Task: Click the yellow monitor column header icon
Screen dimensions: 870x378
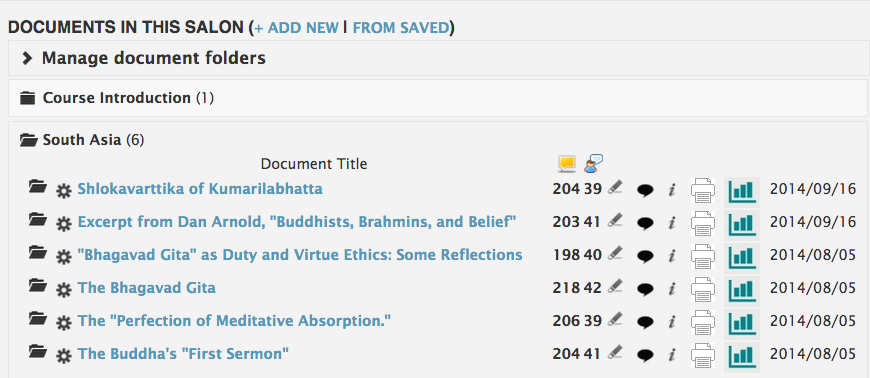Action: pos(566,163)
